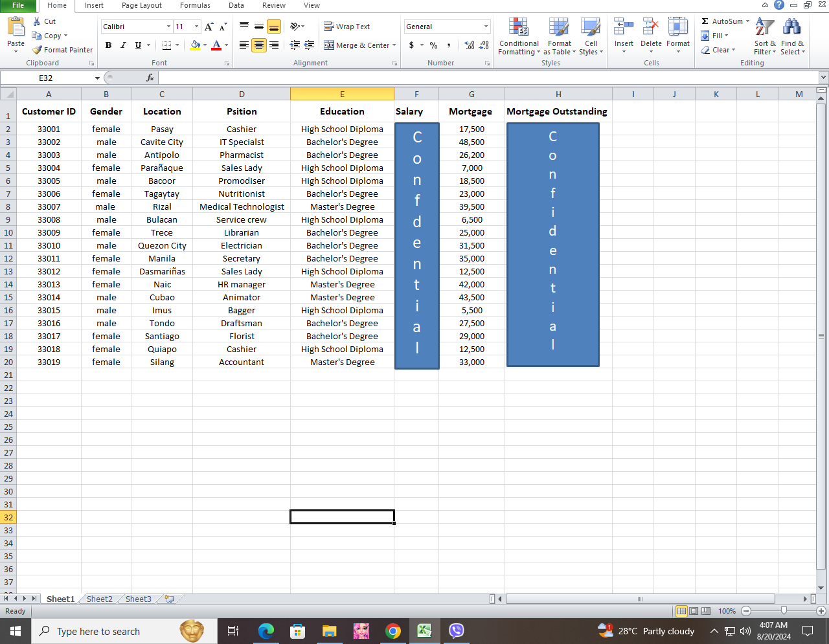Apply the red Font Color swatch
This screenshot has height=644, width=829.
216,45
